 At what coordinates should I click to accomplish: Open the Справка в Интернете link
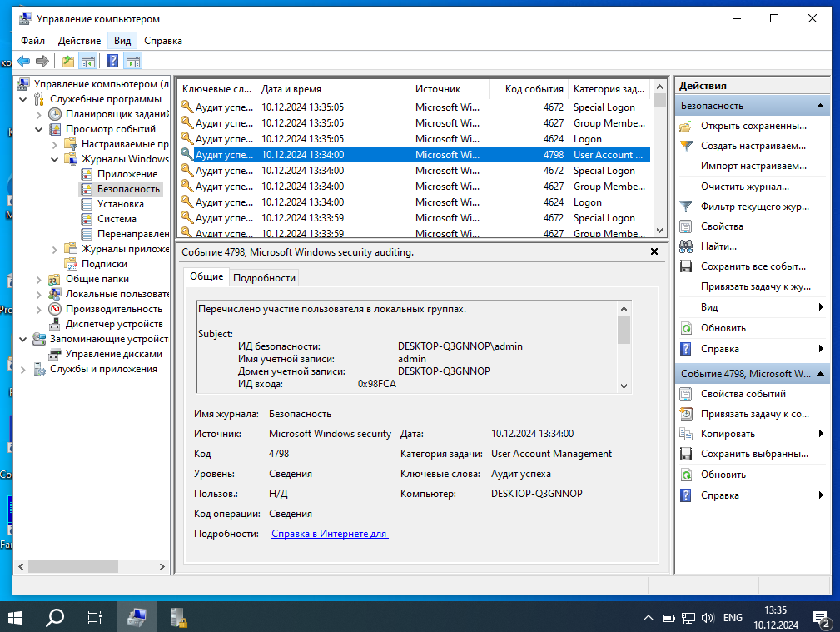click(x=330, y=534)
